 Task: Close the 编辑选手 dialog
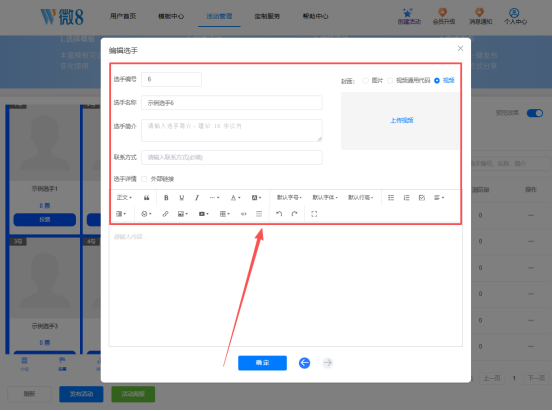(460, 49)
